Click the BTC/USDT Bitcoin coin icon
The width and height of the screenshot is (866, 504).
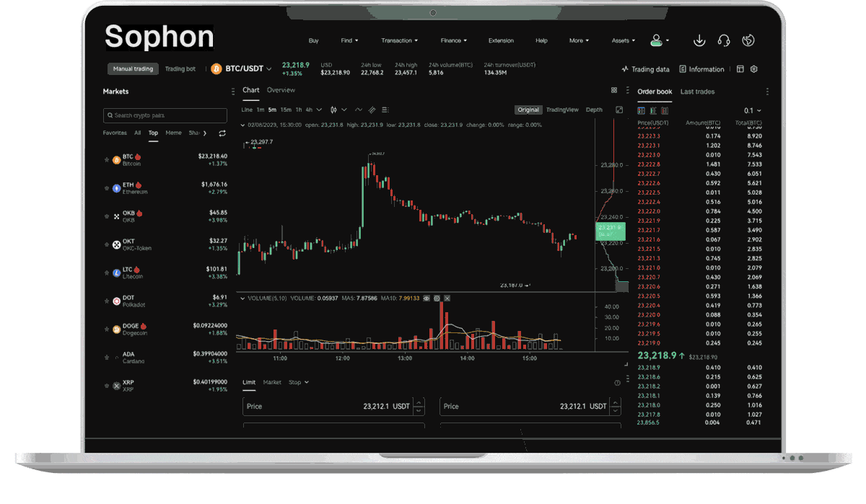coord(216,68)
